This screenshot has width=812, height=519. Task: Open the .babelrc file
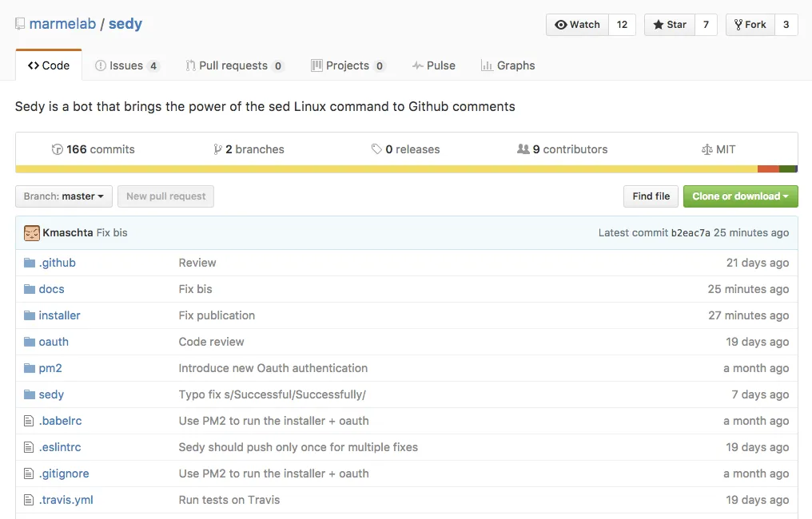pos(60,422)
